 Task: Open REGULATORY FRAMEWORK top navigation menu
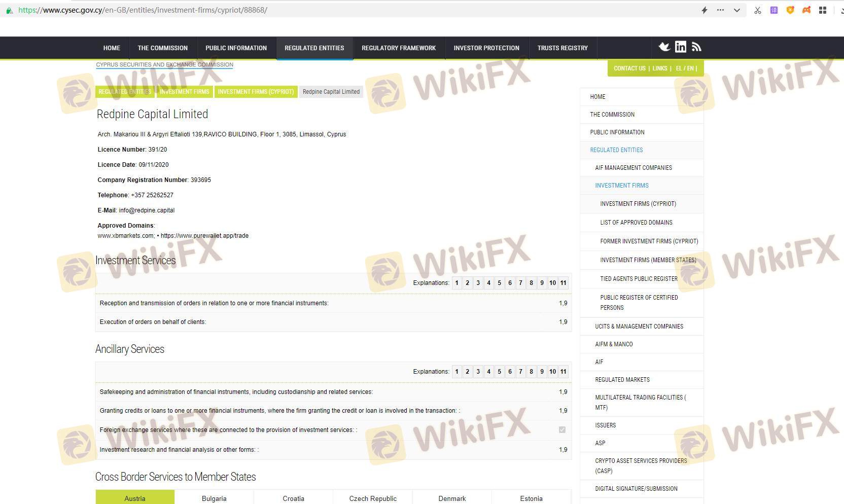pyautogui.click(x=399, y=48)
